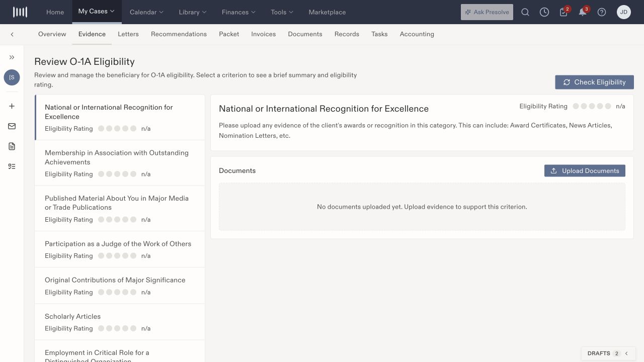644x362 pixels.
Task: Select Participation as a Judge criterion
Action: (x=120, y=249)
